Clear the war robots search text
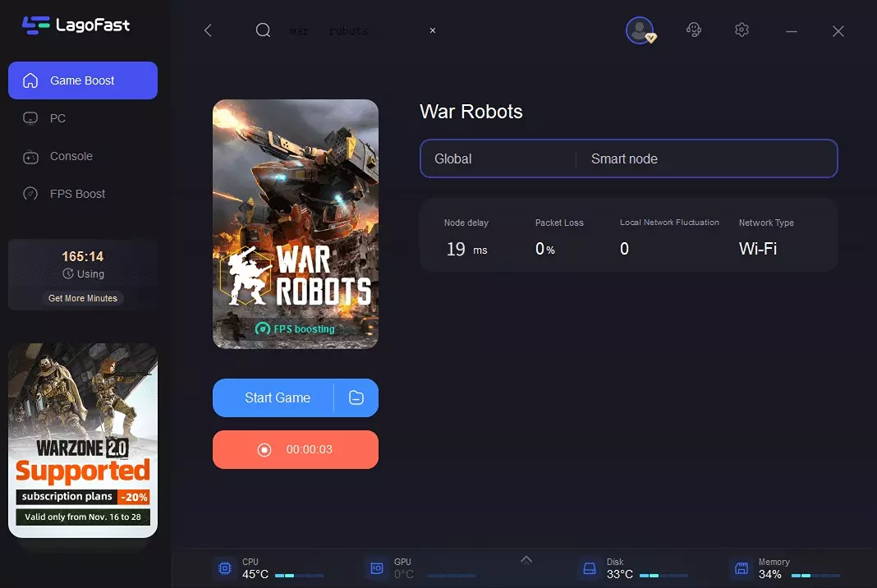This screenshot has width=877, height=588. click(433, 30)
